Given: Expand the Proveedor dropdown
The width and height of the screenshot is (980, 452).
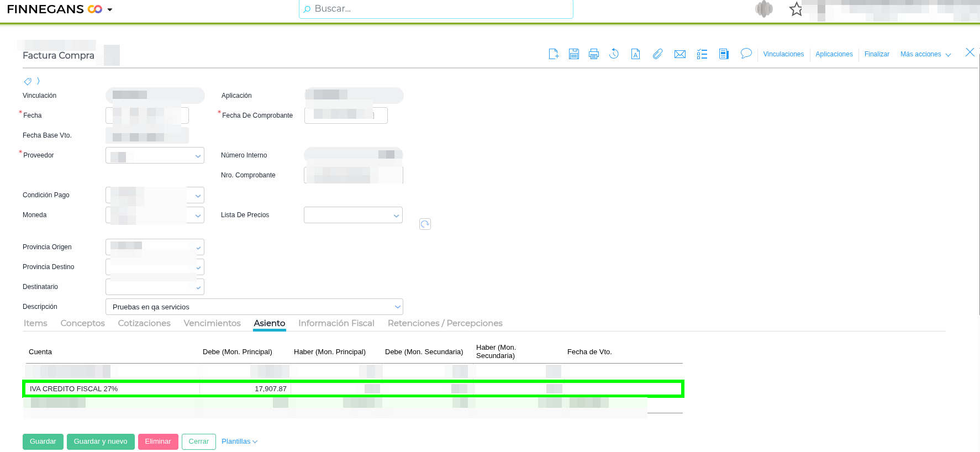Looking at the screenshot, I should pyautogui.click(x=198, y=156).
